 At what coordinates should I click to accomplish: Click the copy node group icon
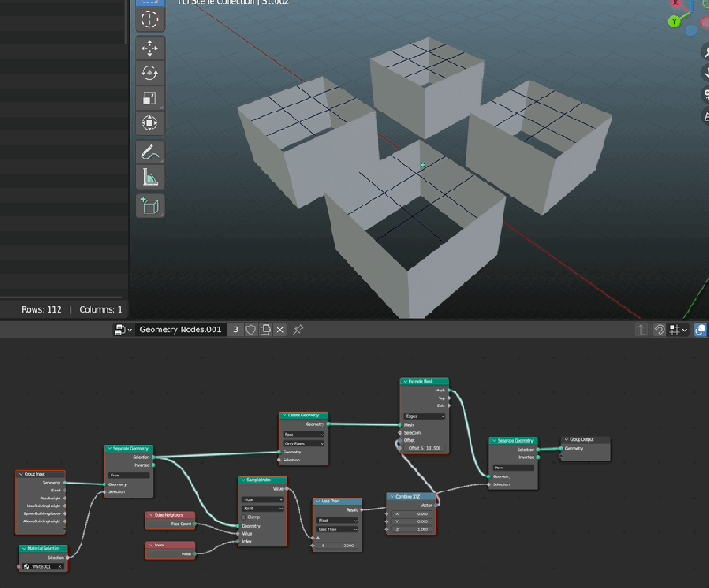click(263, 329)
